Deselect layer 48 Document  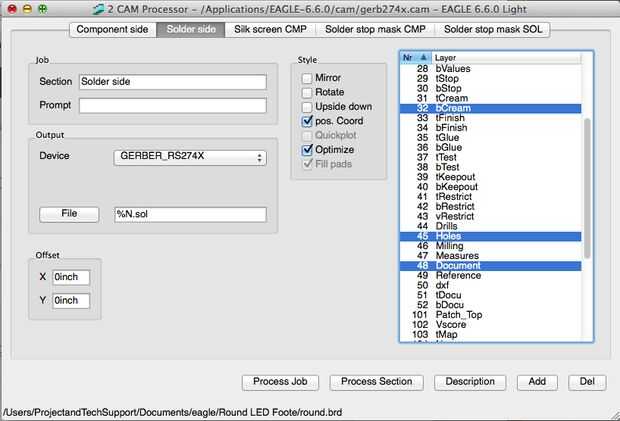(x=491, y=266)
